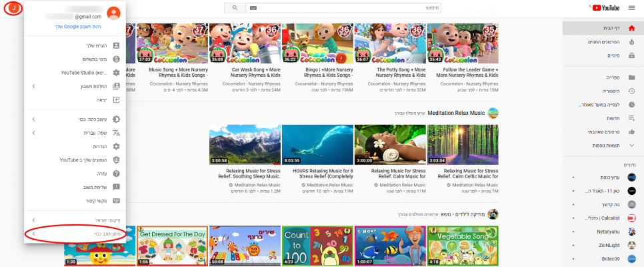
Task: Open the hamburger guide menu icon
Action: coord(631,8)
